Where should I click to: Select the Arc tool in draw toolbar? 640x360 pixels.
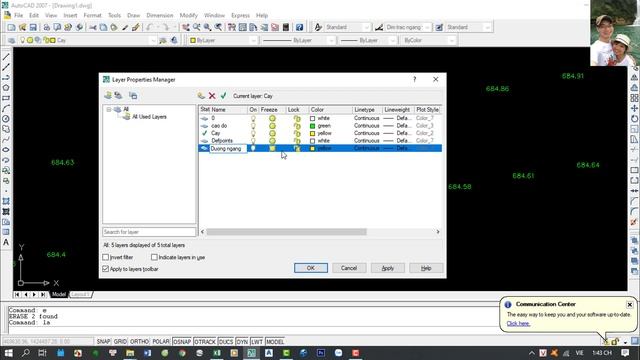point(6,109)
